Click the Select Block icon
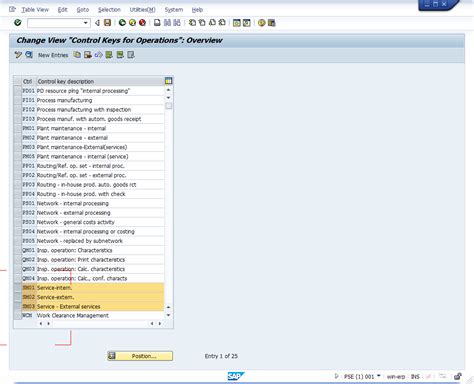474x384 pixels. pos(120,55)
